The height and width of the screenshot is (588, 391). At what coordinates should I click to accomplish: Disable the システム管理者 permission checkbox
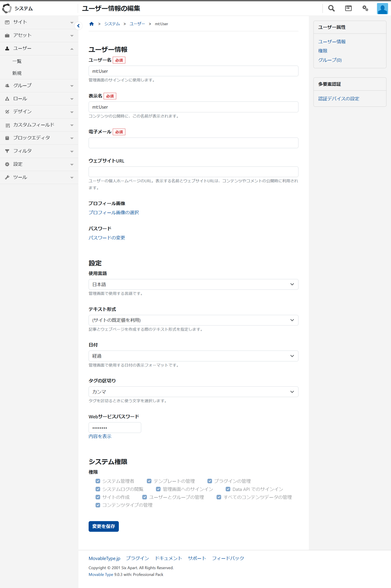[98, 481]
